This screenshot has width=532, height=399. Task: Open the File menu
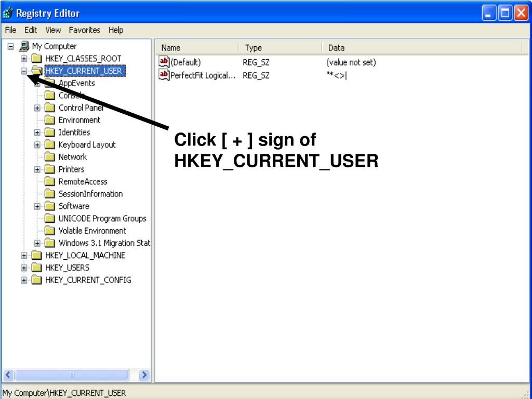point(10,30)
